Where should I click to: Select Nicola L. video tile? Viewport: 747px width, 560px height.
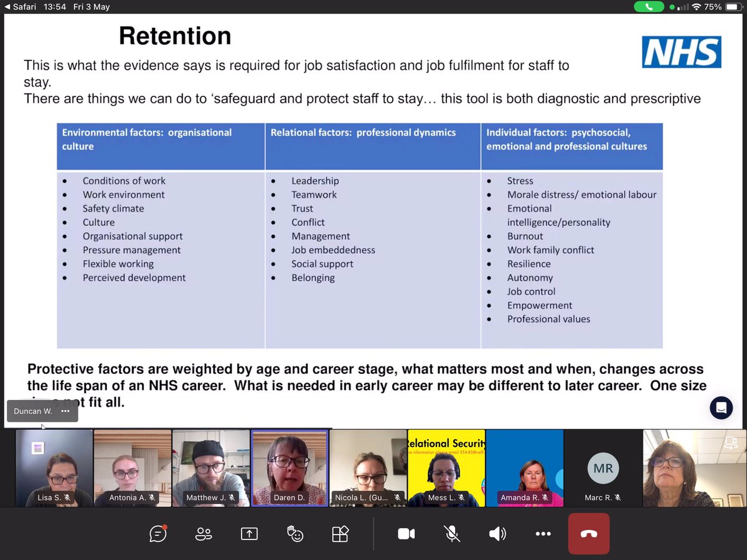pos(368,467)
